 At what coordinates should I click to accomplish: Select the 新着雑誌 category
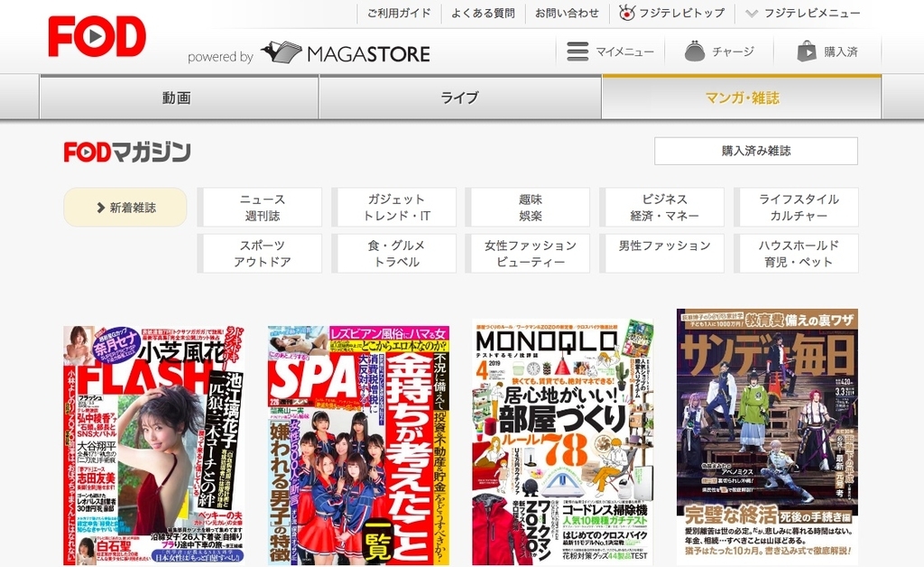pyautogui.click(x=125, y=208)
